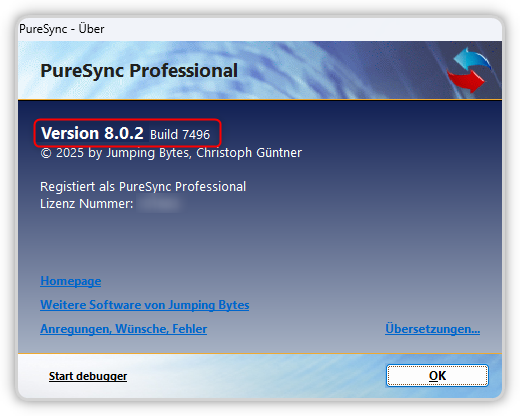Click the Christoph Güntner name
This screenshot has width=520, height=416.
tap(249, 153)
